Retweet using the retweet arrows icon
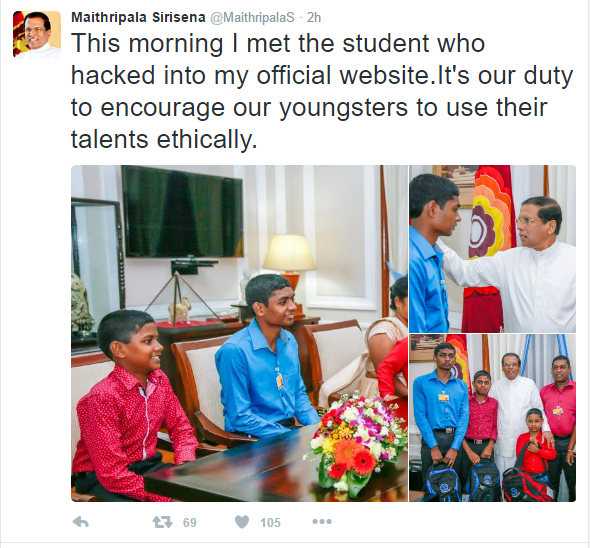Image resolution: width=590 pixels, height=548 pixels. point(163,522)
